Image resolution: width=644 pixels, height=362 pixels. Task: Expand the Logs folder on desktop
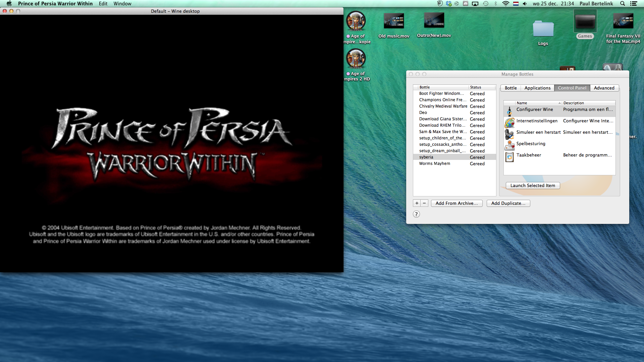coord(543,29)
